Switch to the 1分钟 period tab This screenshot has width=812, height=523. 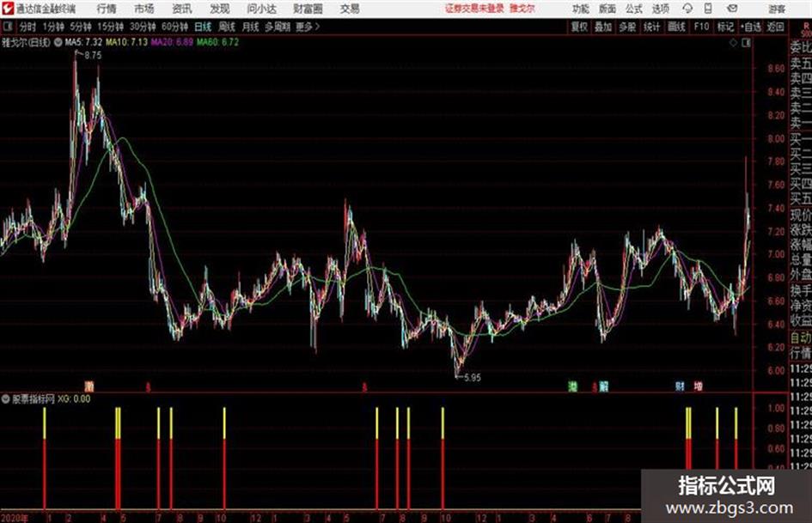click(x=53, y=27)
